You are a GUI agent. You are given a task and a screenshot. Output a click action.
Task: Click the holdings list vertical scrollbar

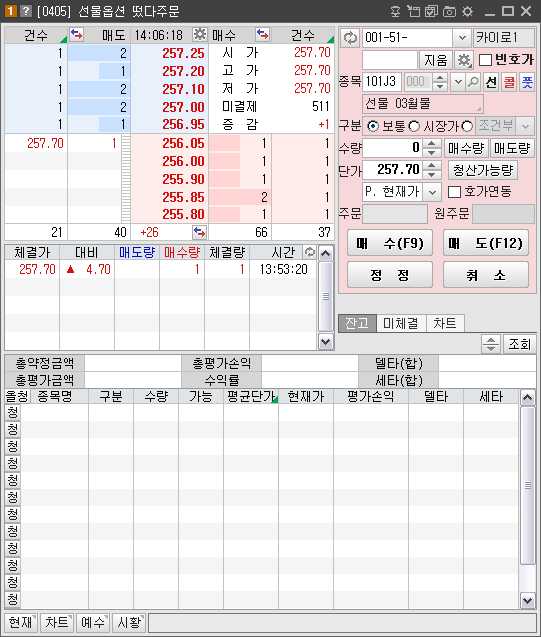pyautogui.click(x=528, y=485)
